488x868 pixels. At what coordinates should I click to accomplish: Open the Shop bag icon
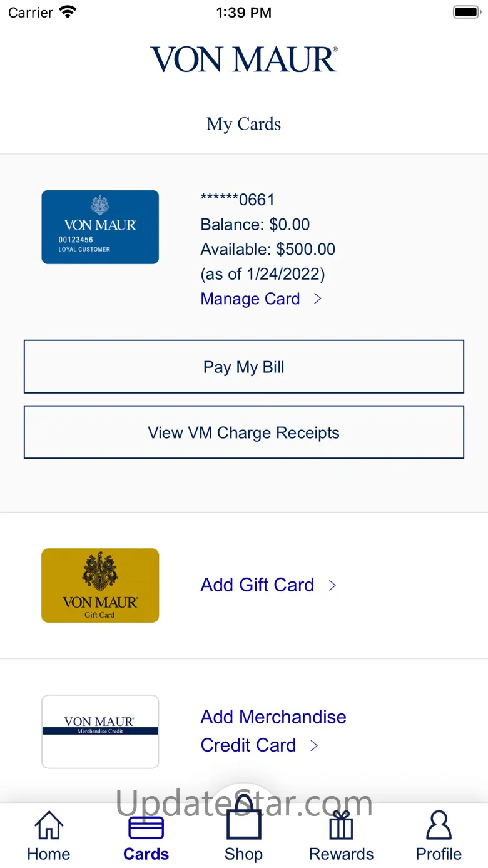[x=243, y=820]
